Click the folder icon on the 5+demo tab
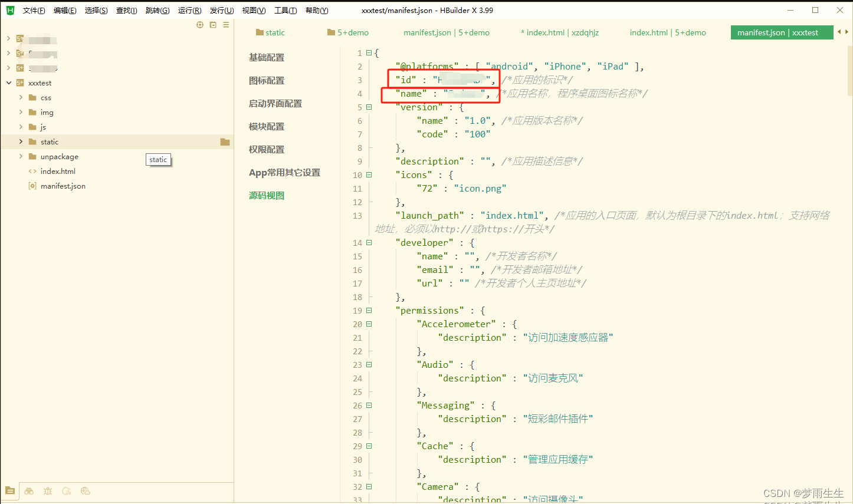The image size is (853, 504). 332,32
